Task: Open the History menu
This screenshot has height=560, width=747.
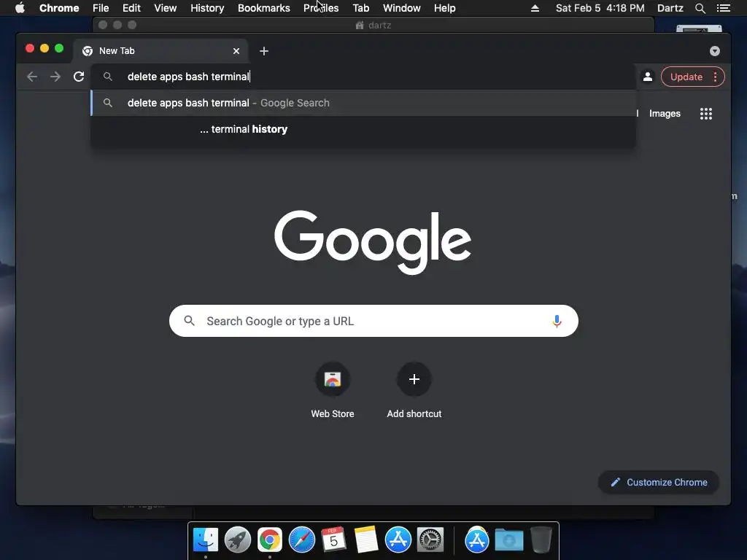Action: [x=207, y=8]
